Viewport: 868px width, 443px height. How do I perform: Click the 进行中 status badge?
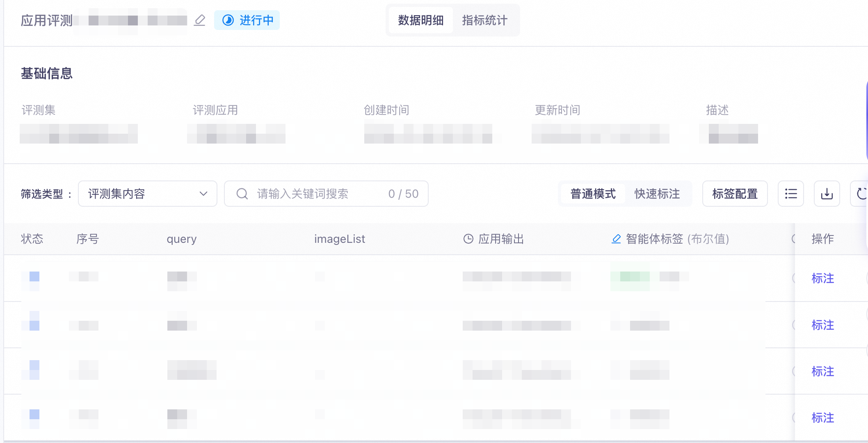click(x=247, y=20)
